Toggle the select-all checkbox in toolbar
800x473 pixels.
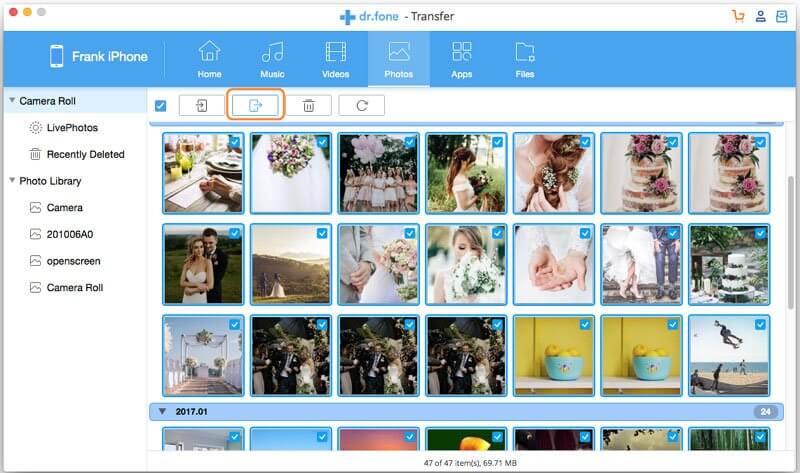[160, 106]
